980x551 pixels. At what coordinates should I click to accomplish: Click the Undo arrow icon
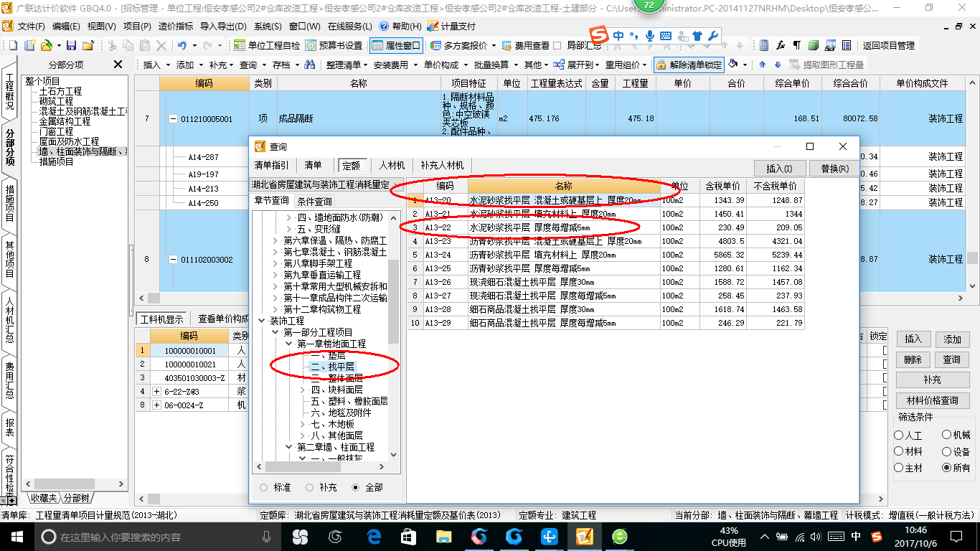click(182, 45)
